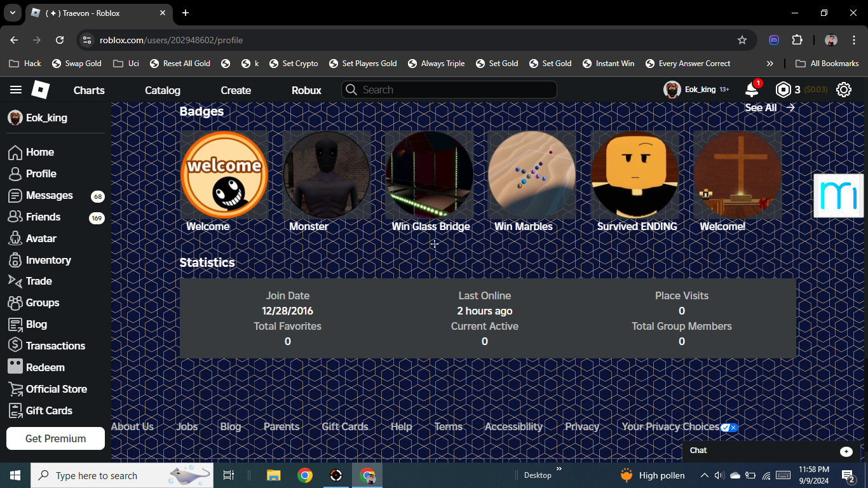Click See All badges link
Screen dimensions: 868x488
(770, 107)
